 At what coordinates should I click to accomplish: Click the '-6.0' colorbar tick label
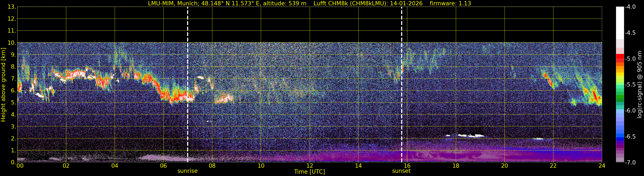(630, 110)
